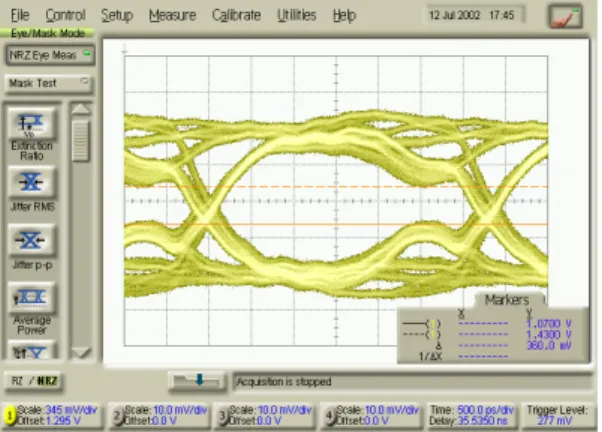Click the Jitter RMS measurement icon
602x432 pixels.
click(32, 182)
